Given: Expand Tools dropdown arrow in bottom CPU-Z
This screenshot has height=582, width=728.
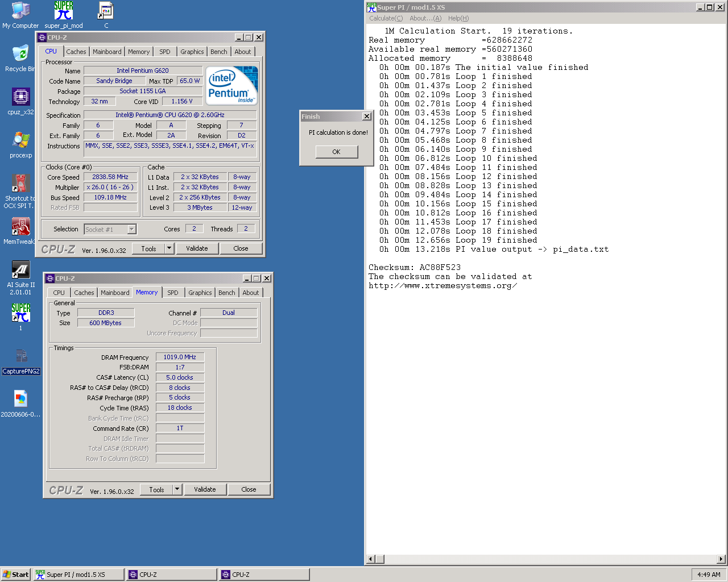Looking at the screenshot, I should coord(177,489).
